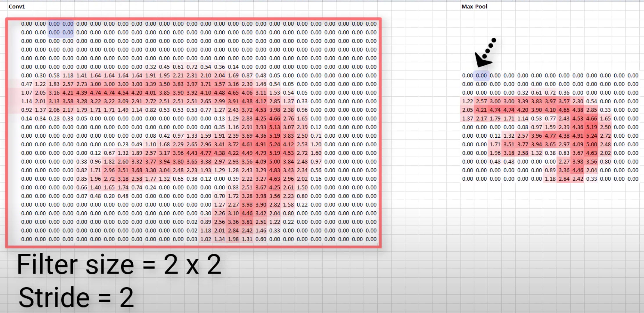Click the 3.51 cell in Max Pool
This screenshot has width=644, height=313.
509,144
